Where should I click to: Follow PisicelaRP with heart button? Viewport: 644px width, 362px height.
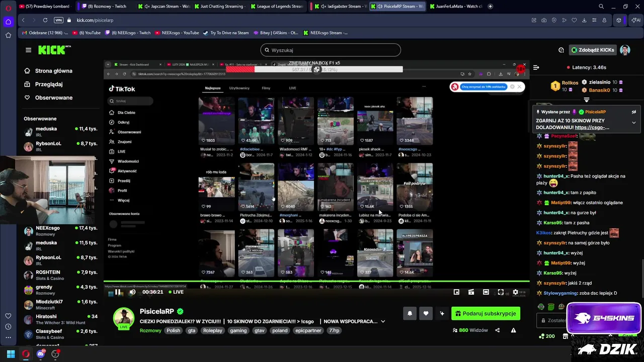click(426, 313)
